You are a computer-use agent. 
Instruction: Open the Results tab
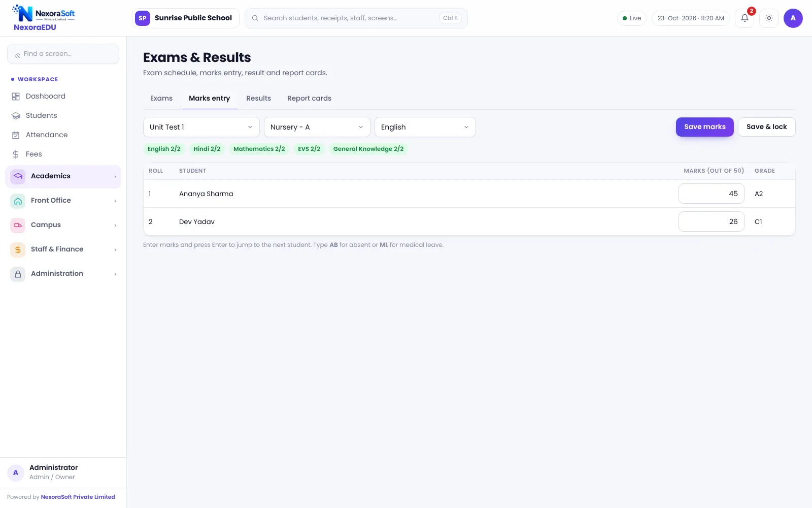259,99
